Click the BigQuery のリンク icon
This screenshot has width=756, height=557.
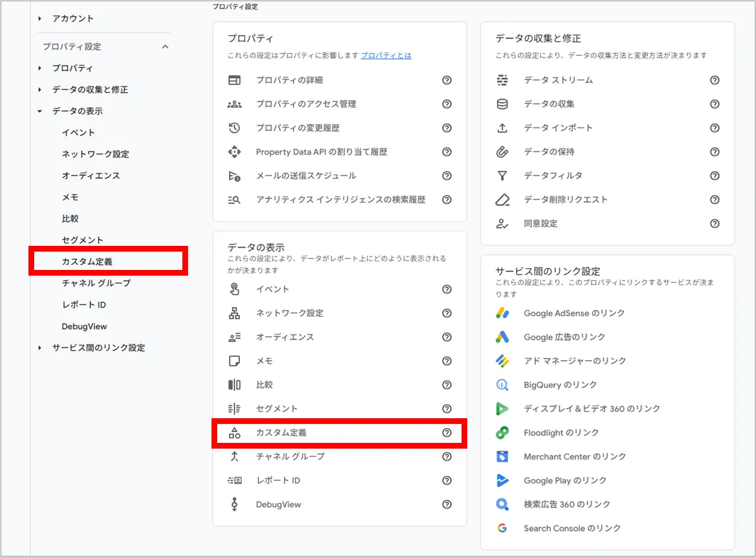[x=502, y=385]
